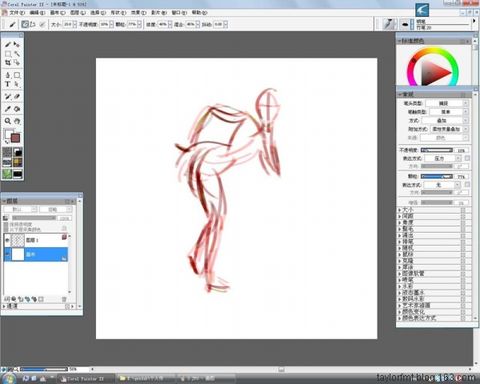480x384 pixels.
Task: Select the Magnifier zoom tool
Action: [x=8, y=121]
